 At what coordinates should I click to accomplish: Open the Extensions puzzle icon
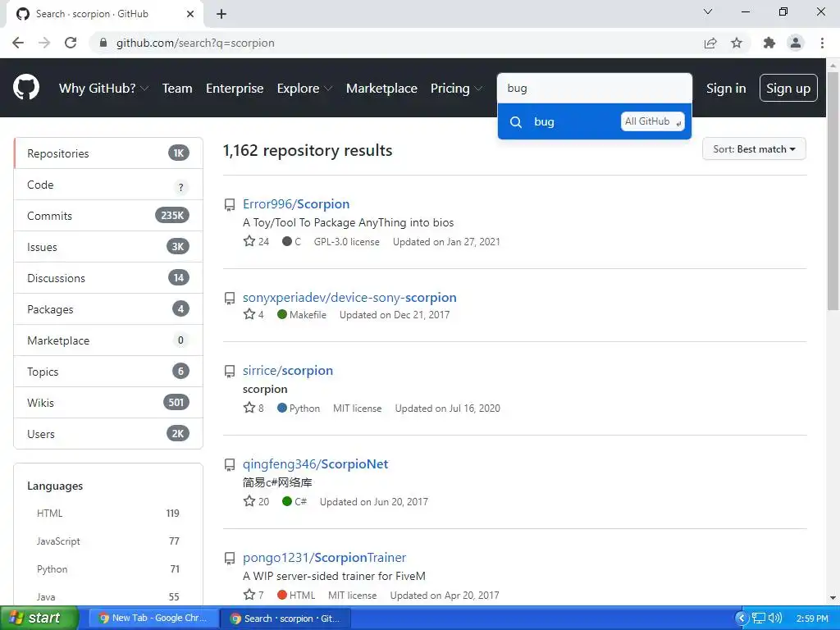pyautogui.click(x=769, y=43)
